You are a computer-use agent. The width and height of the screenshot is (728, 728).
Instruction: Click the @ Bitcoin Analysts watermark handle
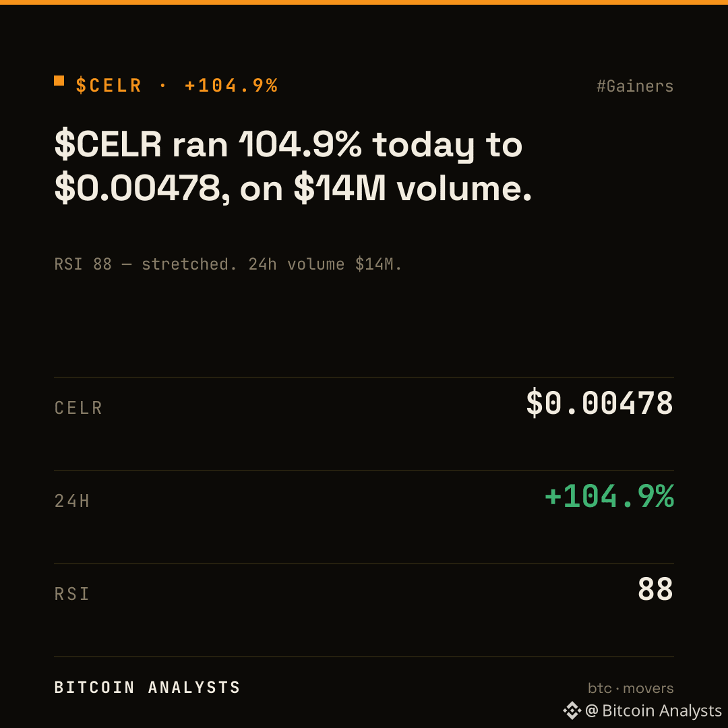pos(653,710)
